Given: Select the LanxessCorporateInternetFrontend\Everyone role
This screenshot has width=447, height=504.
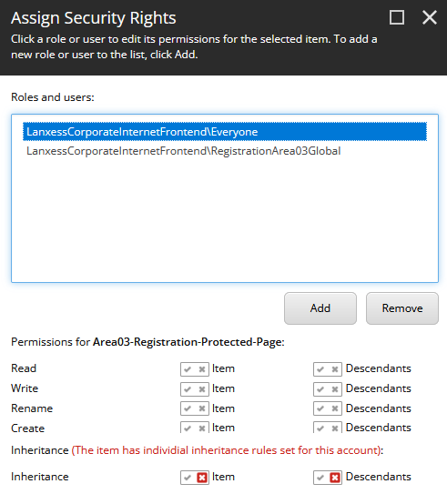Looking at the screenshot, I should click(x=225, y=132).
